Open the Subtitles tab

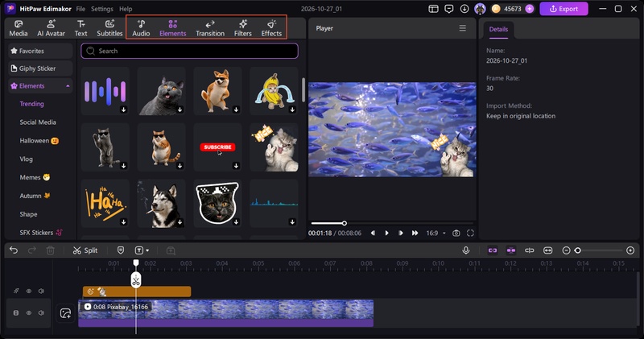[109, 28]
